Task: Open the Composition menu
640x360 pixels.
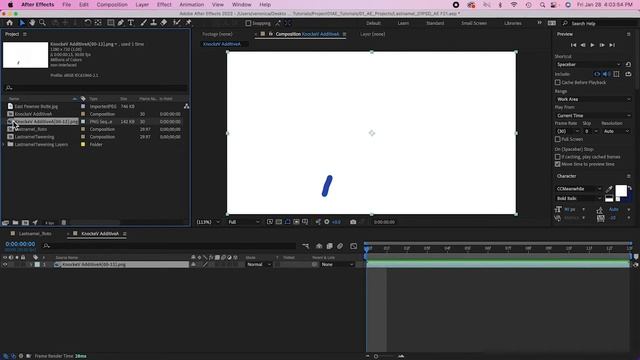Action: pyautogui.click(x=112, y=4)
